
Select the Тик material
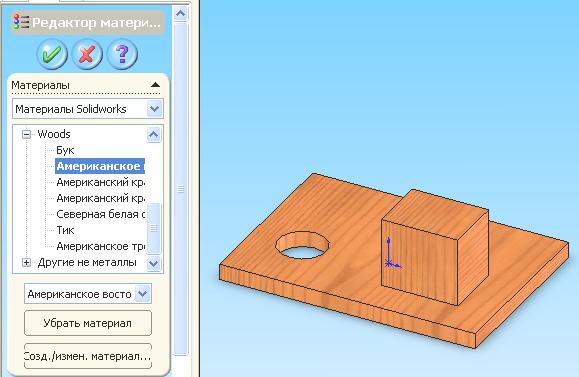65,230
